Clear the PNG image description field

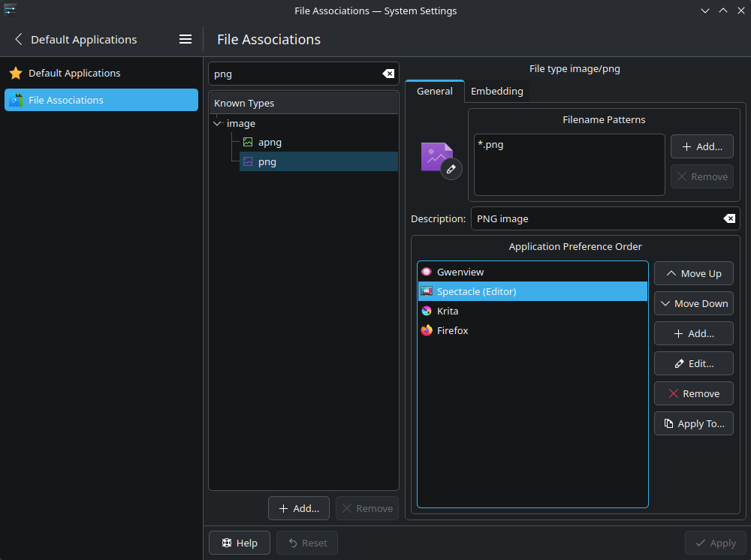coord(728,218)
